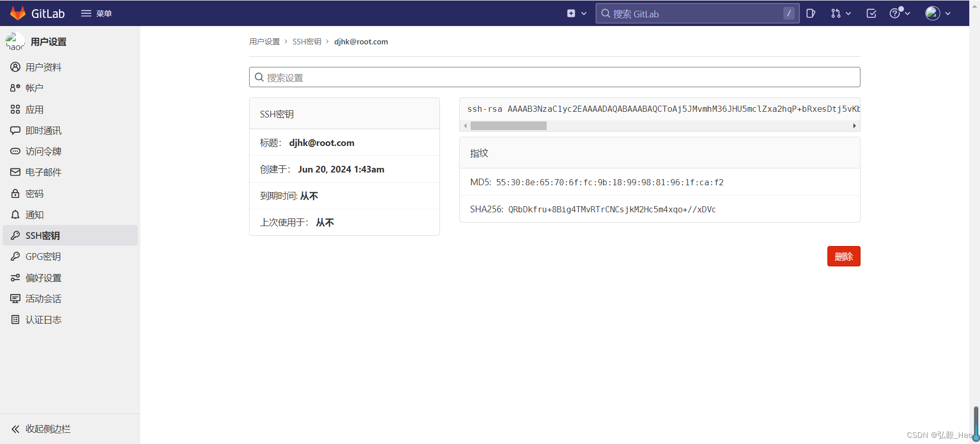Click the SSH key horizontal scrollbar thumb
The width and height of the screenshot is (980, 444).
[x=508, y=126]
